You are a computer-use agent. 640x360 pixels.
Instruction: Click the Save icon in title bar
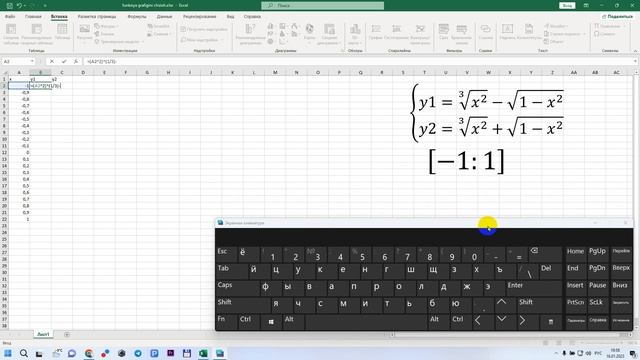9,5
